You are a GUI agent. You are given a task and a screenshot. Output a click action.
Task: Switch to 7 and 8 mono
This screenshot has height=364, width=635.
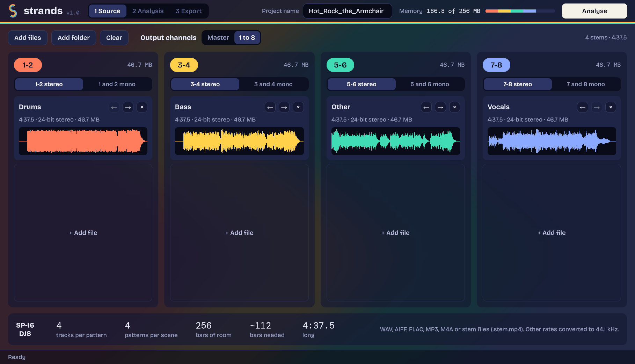pos(586,84)
